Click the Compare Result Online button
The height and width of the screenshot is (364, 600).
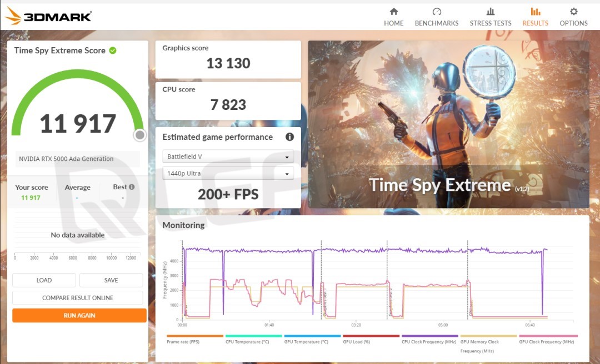click(78, 298)
